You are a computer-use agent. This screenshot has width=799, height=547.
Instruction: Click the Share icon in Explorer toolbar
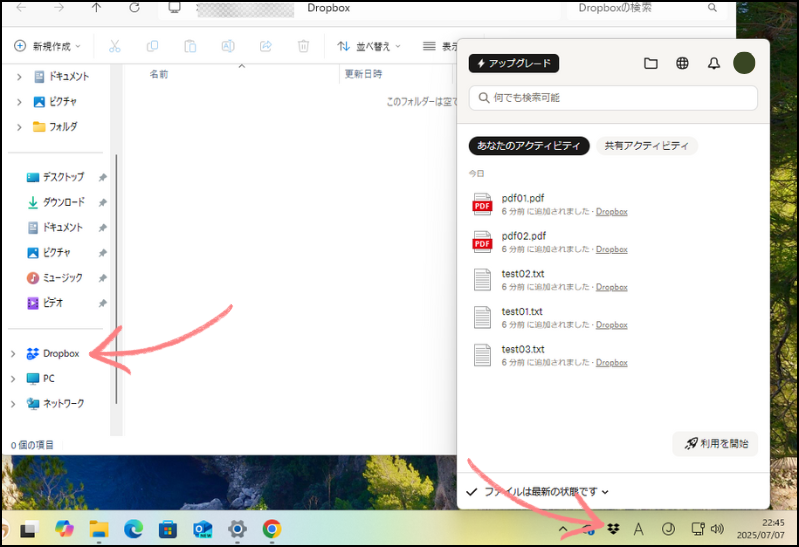point(265,46)
